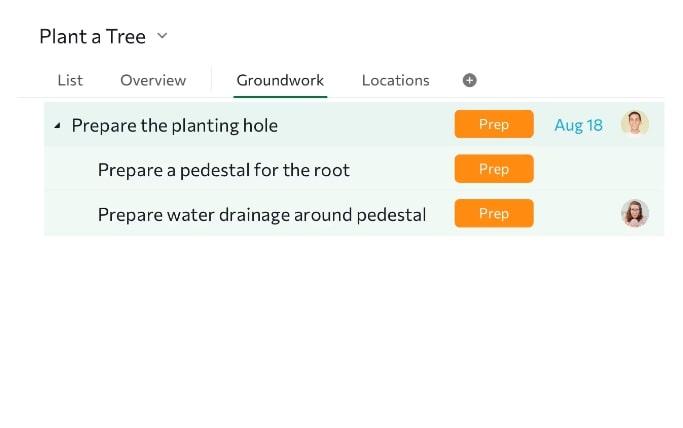Screen dimensions: 683x428
Task: Click the empty assignee cell of the pedestal for the root row
Action: [x=634, y=169]
